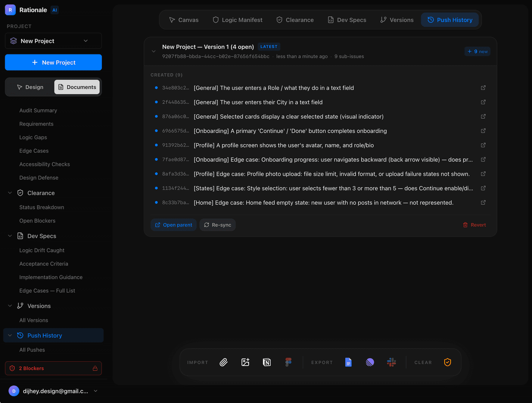Click the blue New Project button

click(x=53, y=62)
